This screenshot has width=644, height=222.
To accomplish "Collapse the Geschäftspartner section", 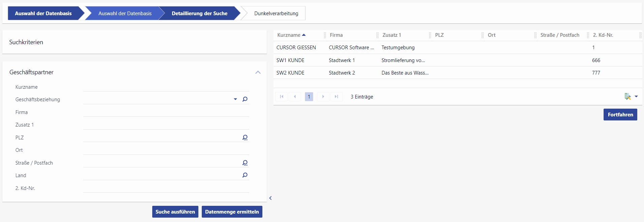I will (x=258, y=72).
